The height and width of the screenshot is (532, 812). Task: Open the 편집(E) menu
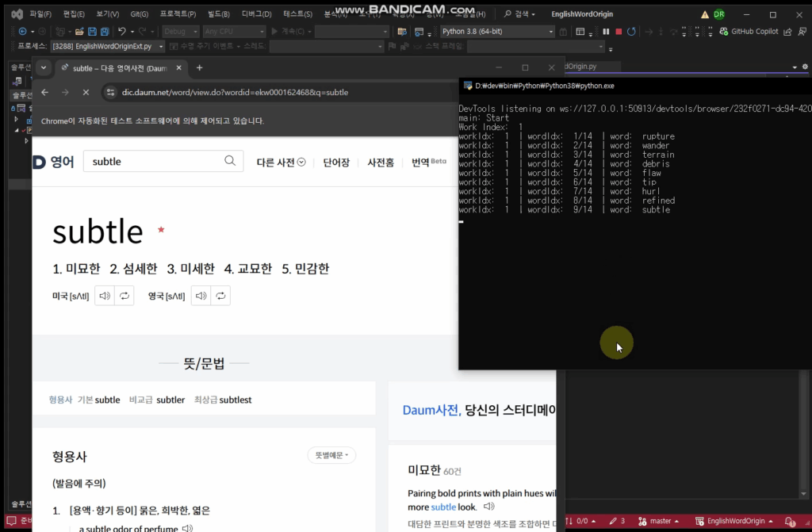pyautogui.click(x=74, y=14)
